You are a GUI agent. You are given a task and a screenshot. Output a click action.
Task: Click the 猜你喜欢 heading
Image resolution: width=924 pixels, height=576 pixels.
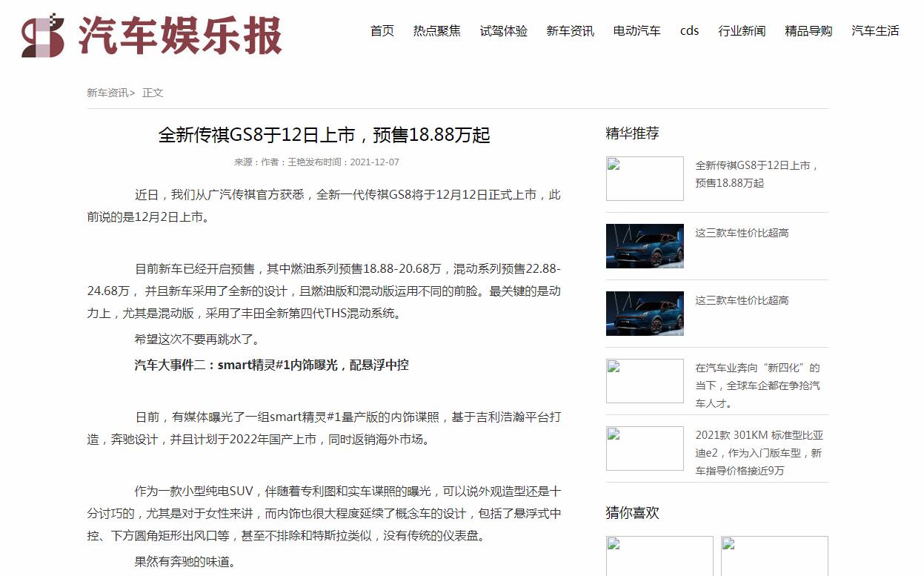[x=632, y=513]
